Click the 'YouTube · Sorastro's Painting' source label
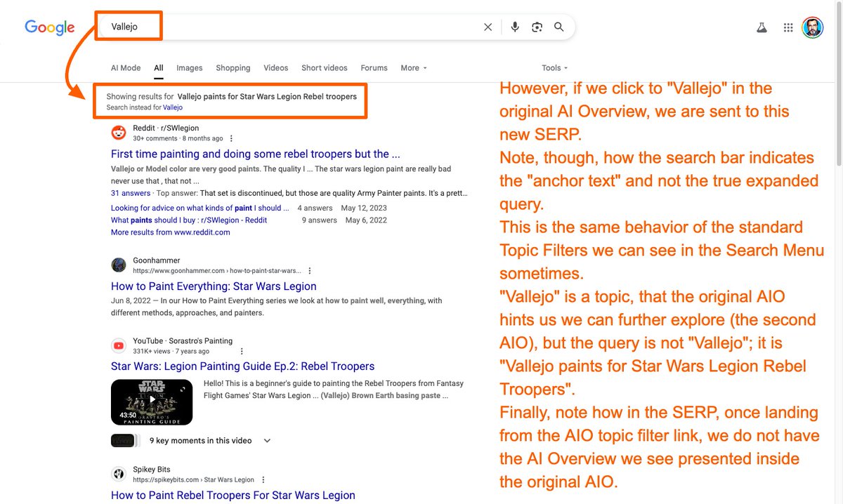The width and height of the screenshot is (843, 504). 183,341
